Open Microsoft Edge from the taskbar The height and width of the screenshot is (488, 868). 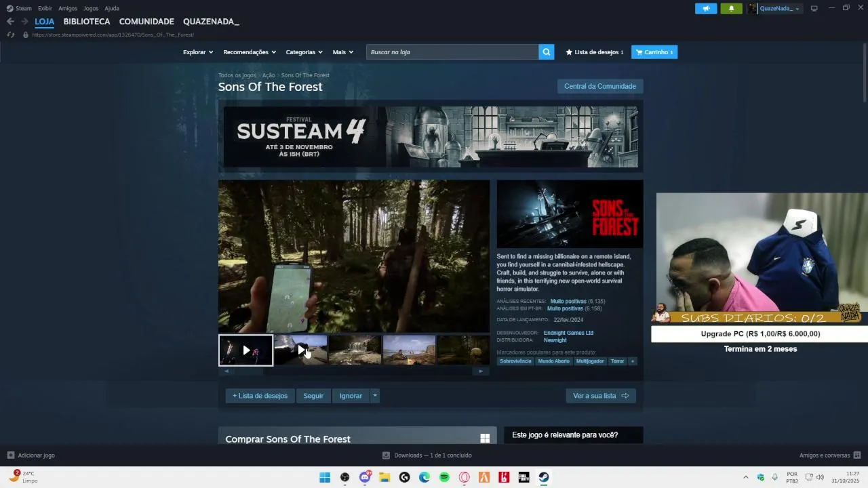click(x=425, y=477)
